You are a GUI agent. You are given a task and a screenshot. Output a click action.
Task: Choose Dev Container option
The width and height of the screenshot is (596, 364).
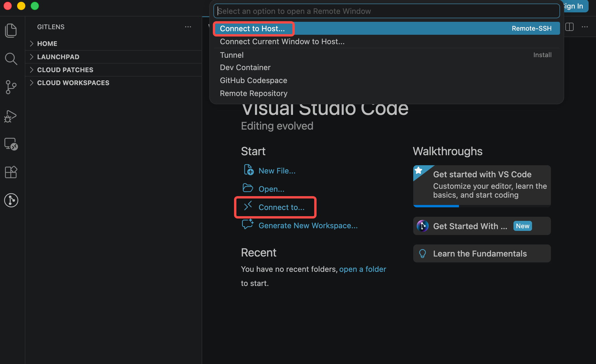click(x=386, y=67)
